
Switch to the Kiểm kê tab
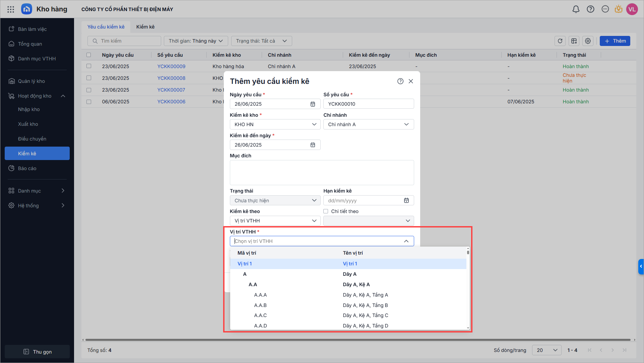coord(145,27)
